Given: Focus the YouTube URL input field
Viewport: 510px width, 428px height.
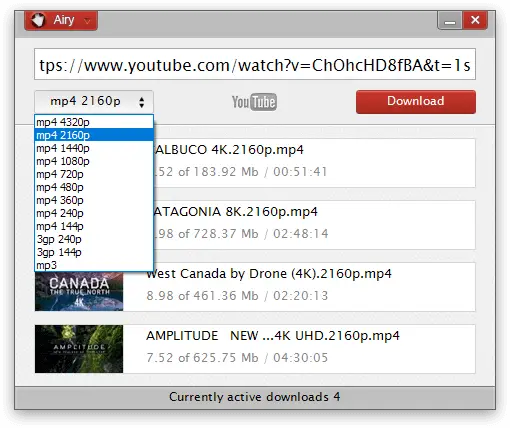Looking at the screenshot, I should 255,64.
